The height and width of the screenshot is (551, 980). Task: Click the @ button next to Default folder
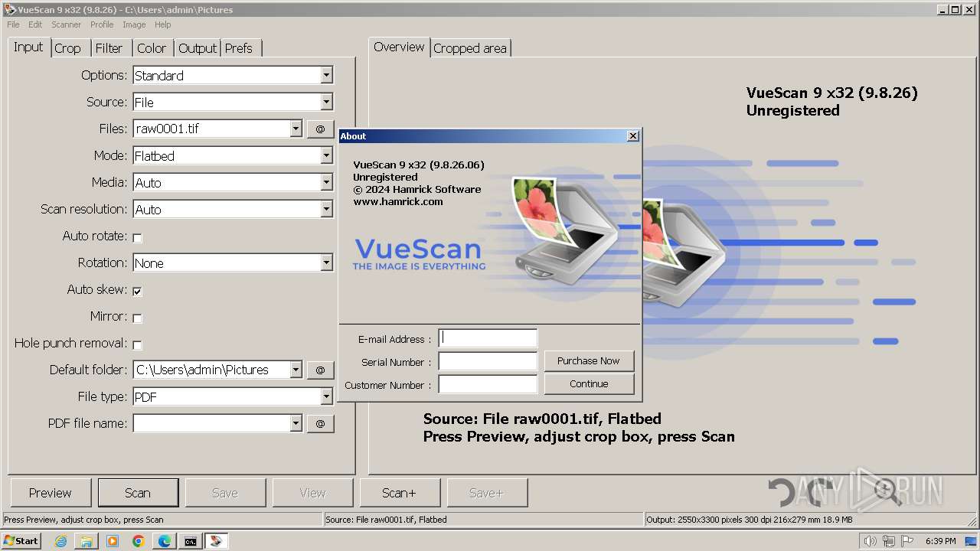[x=320, y=370]
